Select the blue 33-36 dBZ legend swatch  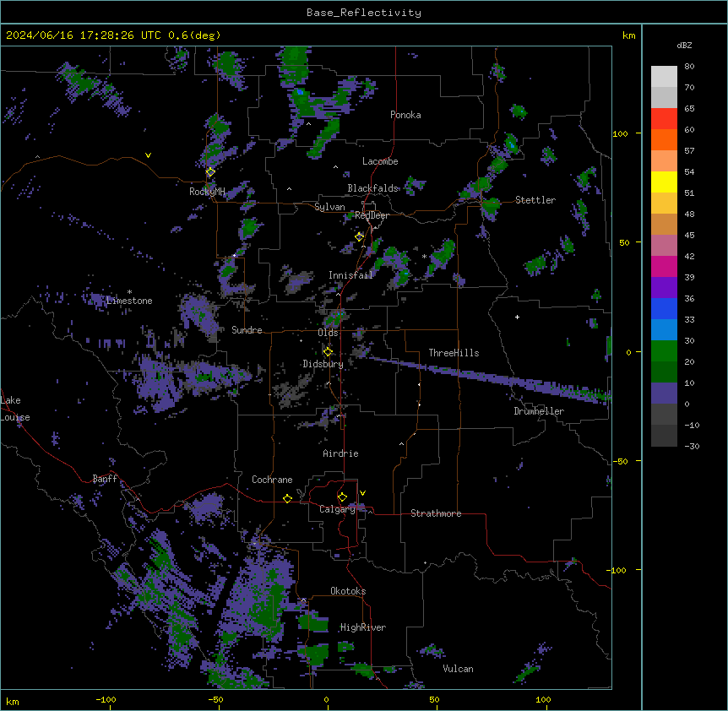coord(664,308)
